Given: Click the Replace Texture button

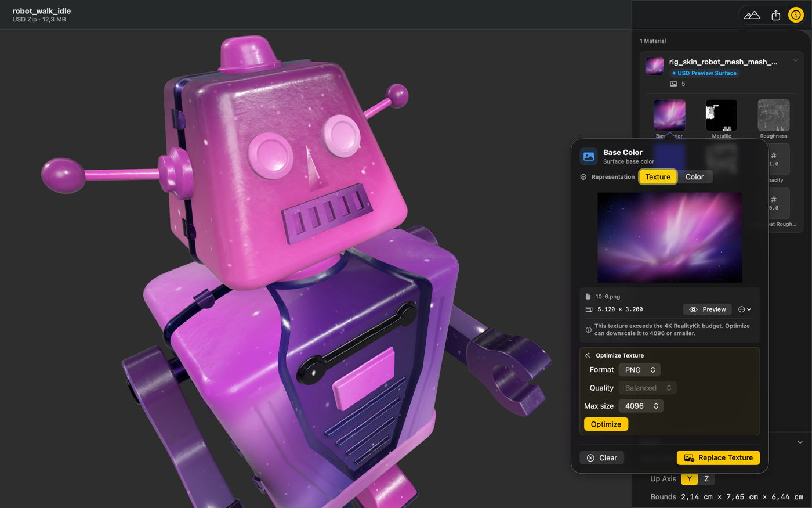Looking at the screenshot, I should (718, 457).
